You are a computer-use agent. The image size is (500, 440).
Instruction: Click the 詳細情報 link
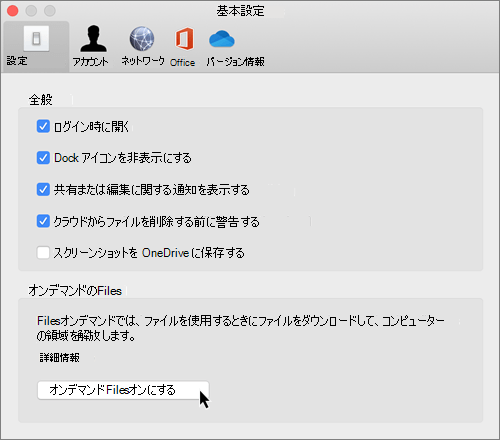tap(60, 358)
